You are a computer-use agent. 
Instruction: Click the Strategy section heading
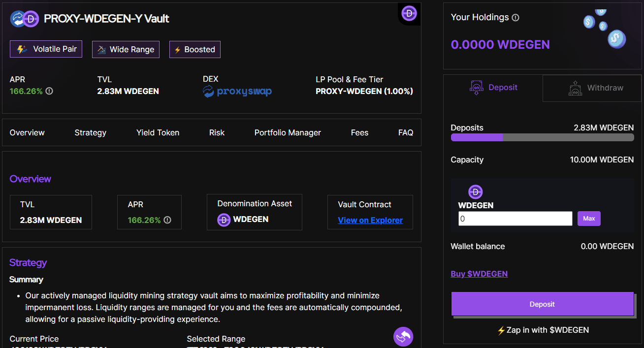[x=28, y=263]
